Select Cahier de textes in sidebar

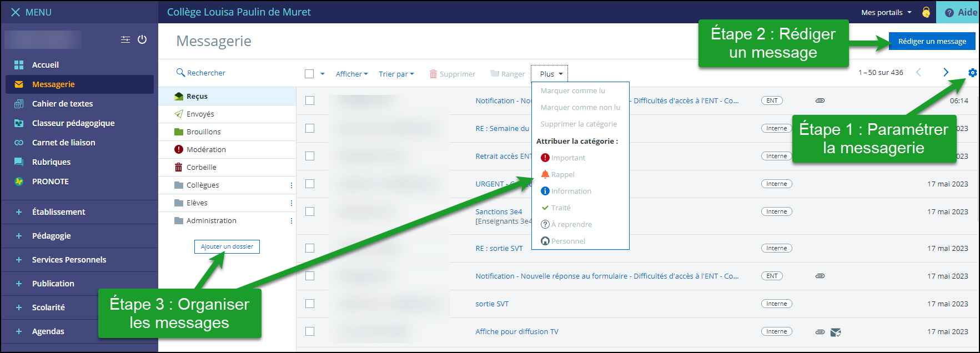coord(62,104)
